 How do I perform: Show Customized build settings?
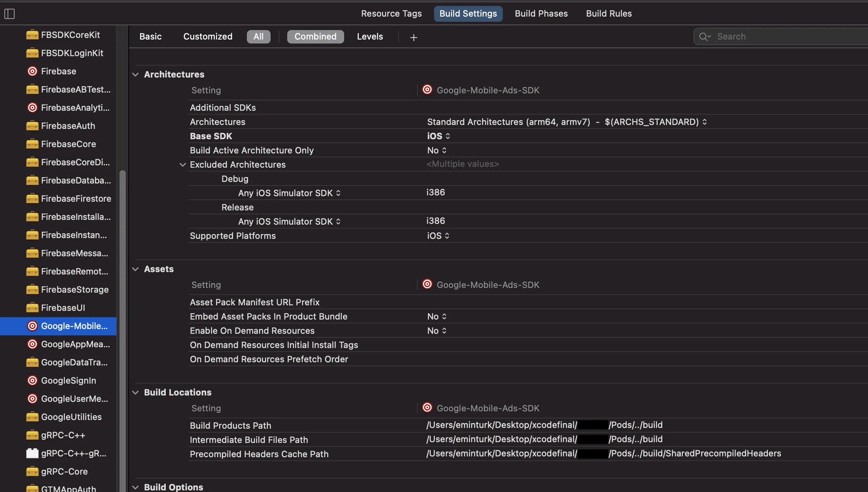click(x=208, y=37)
